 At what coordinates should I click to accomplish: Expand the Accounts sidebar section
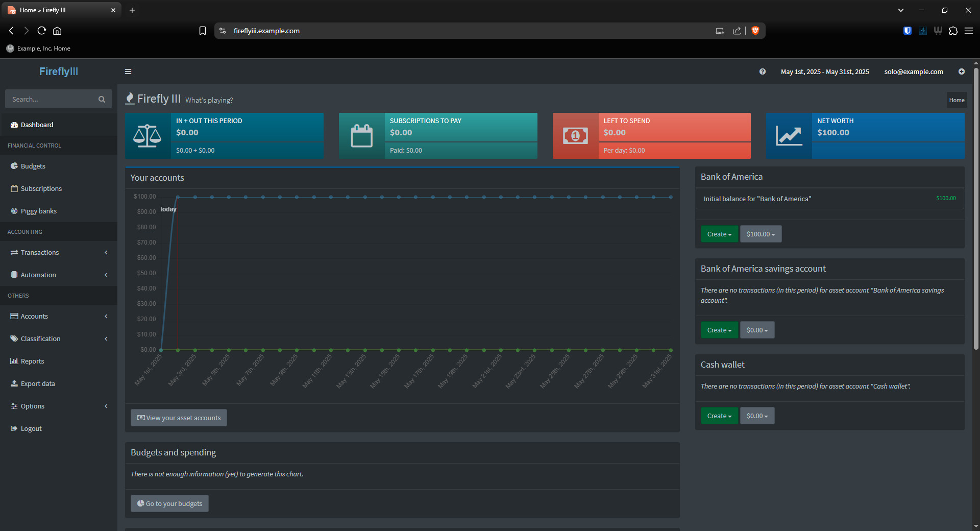point(58,316)
